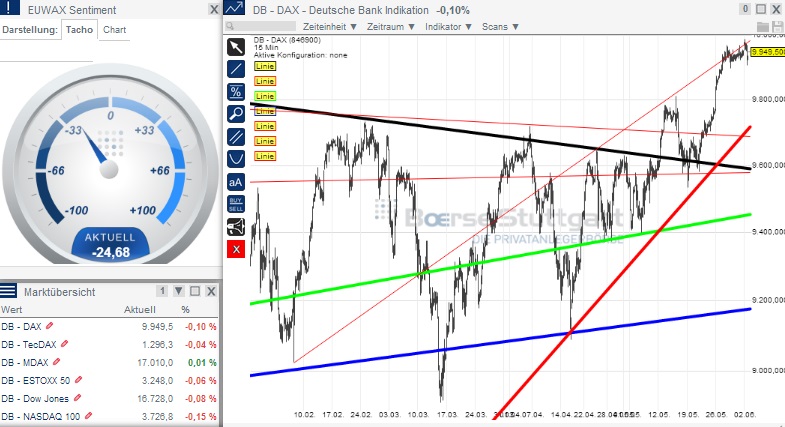Image resolution: width=785 pixels, height=427 pixels.
Task: Click the Wert column header
Action: point(12,309)
